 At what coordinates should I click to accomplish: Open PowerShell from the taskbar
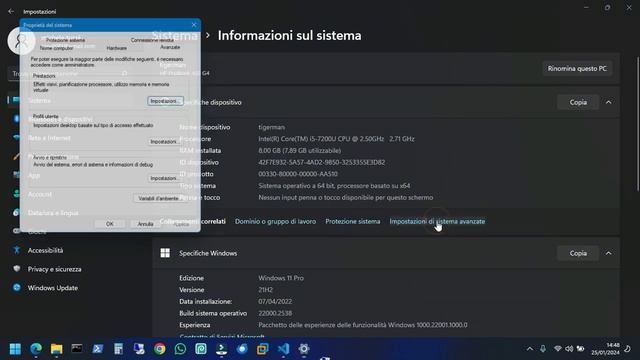98,349
